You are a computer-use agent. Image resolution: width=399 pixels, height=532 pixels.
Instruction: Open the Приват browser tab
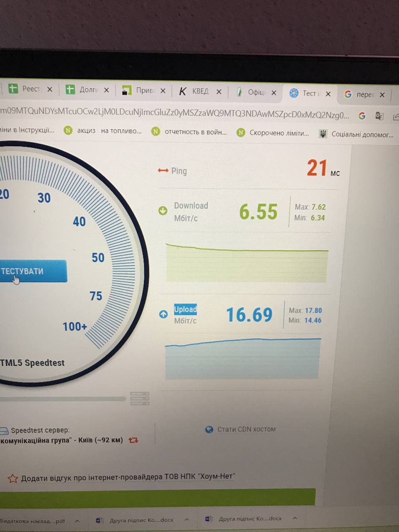coord(144,90)
